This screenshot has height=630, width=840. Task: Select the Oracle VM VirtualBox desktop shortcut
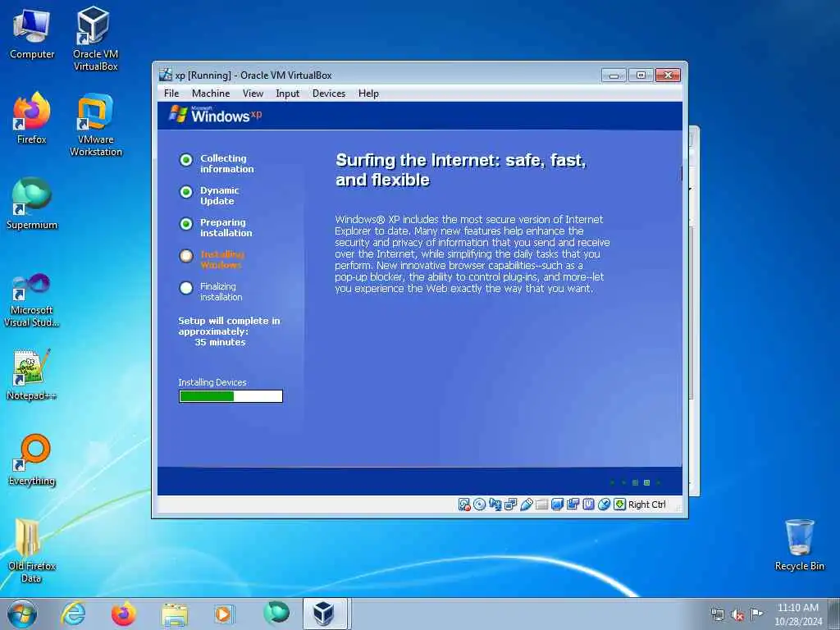95,39
